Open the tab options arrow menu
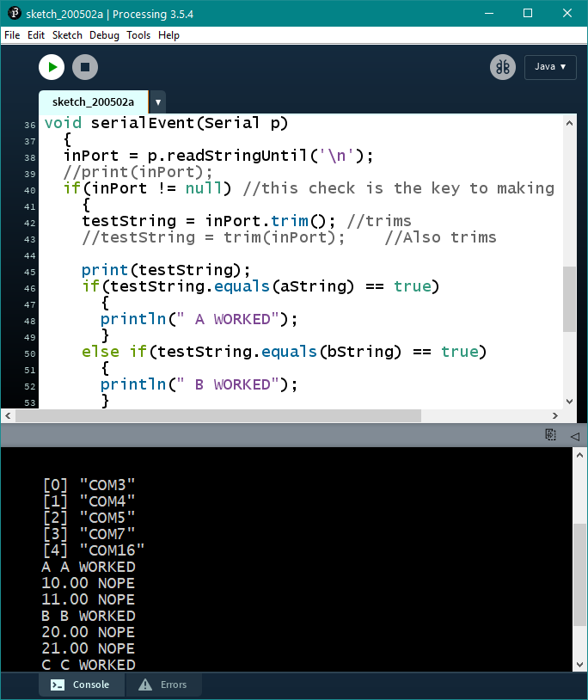 pos(158,102)
